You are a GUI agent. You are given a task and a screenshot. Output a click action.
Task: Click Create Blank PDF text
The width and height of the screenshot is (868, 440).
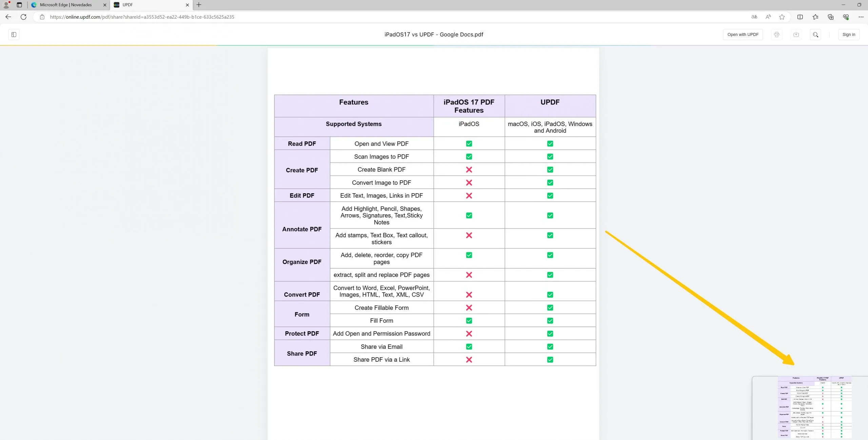point(381,169)
